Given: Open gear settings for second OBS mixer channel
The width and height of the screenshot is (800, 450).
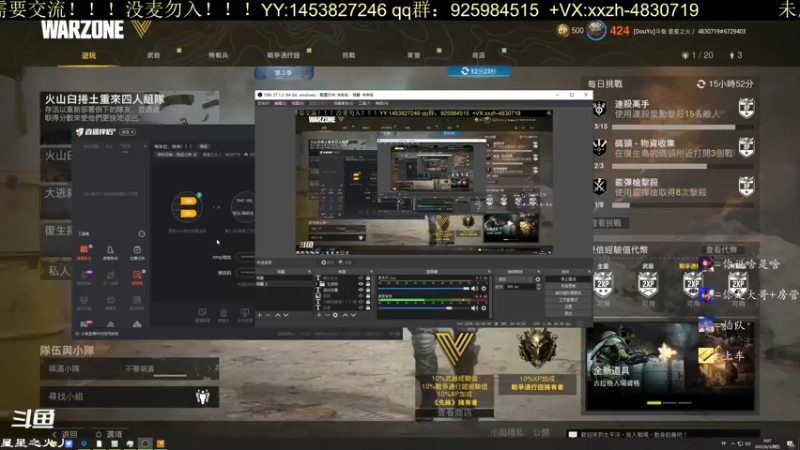Looking at the screenshot, I should point(484,308).
